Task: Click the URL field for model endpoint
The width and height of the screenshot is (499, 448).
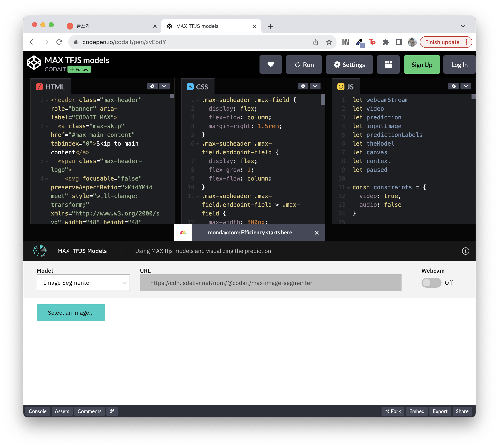Action: [270, 283]
